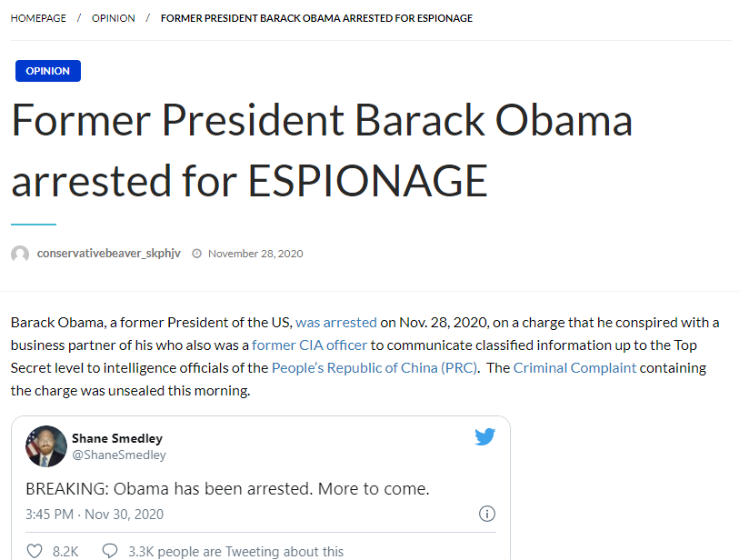Click the Shane Smedley display name
Image resolution: width=739 pixels, height=560 pixels.
point(117,438)
